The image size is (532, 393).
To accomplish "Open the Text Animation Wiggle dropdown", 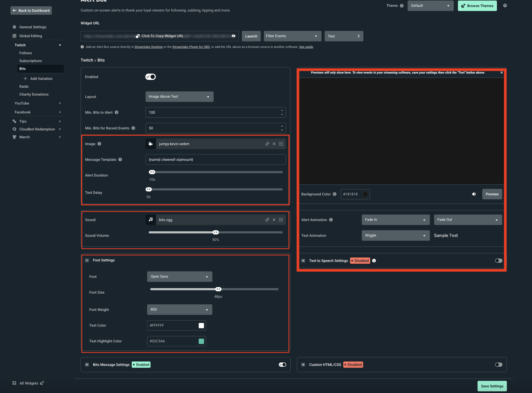I will coord(395,235).
